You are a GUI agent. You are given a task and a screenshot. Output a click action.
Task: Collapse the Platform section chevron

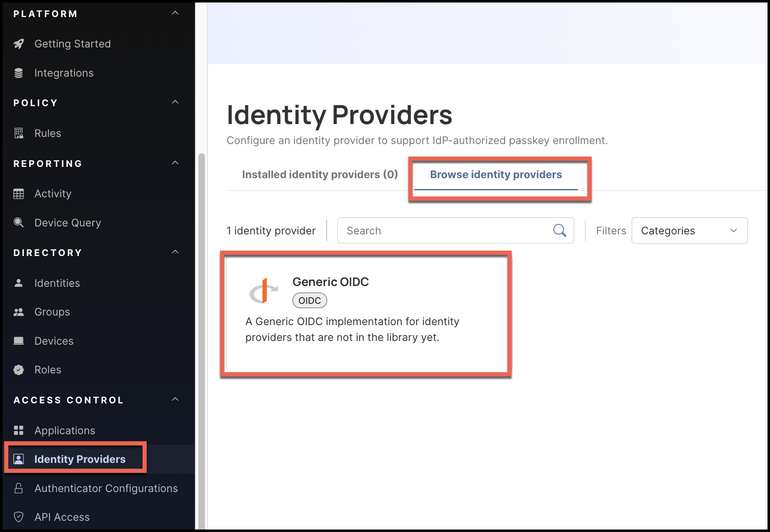175,13
